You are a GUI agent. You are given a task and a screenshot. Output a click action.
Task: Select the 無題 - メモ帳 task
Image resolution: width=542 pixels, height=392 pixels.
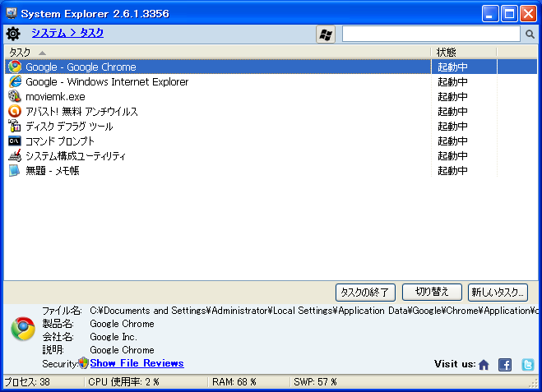coord(271,171)
